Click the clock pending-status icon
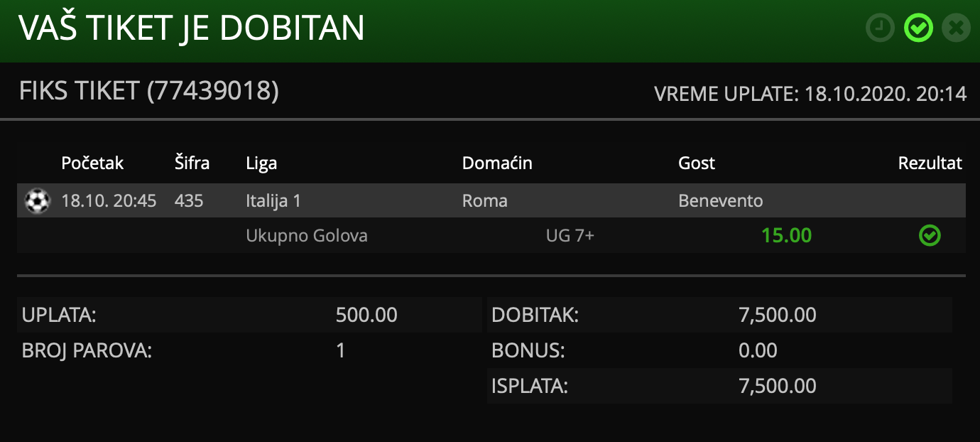Image resolution: width=980 pixels, height=442 pixels. 880,28
